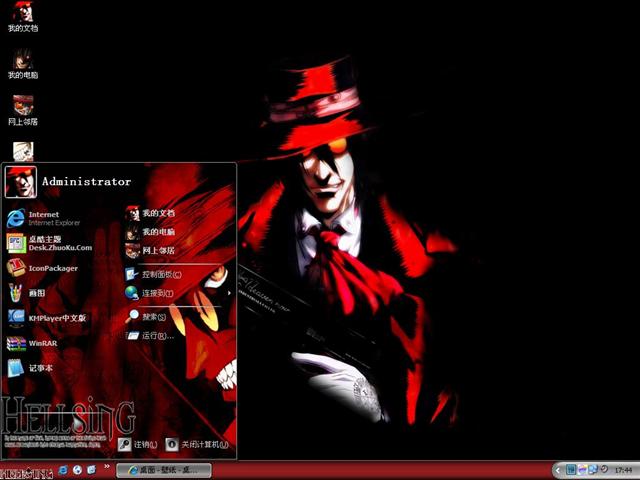Click the dark swirl tray icon
The height and width of the screenshot is (480, 640).
click(604, 470)
